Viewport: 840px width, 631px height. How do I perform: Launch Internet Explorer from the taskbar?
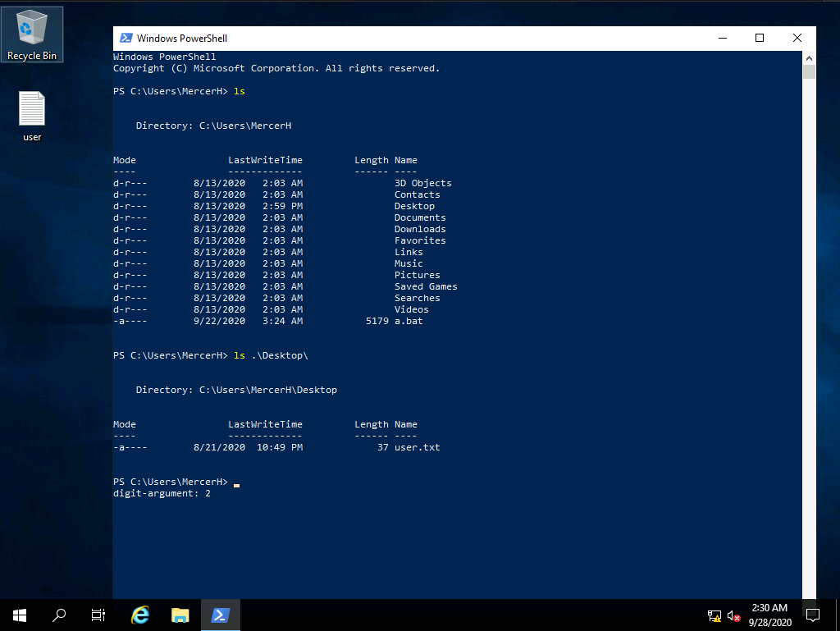tap(140, 615)
